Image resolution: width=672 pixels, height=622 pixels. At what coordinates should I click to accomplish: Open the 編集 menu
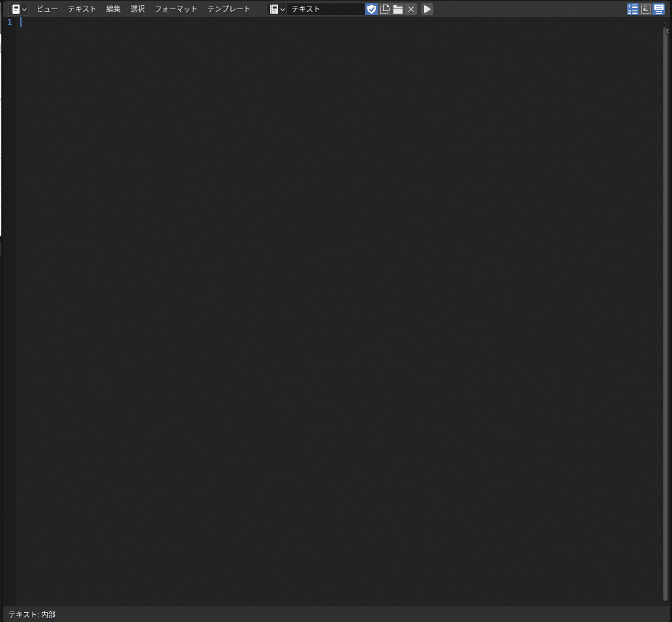click(x=113, y=9)
